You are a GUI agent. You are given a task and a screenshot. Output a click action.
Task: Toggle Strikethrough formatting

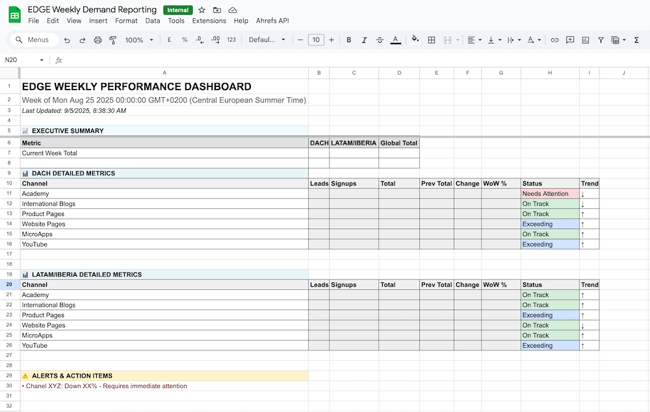pyautogui.click(x=379, y=40)
